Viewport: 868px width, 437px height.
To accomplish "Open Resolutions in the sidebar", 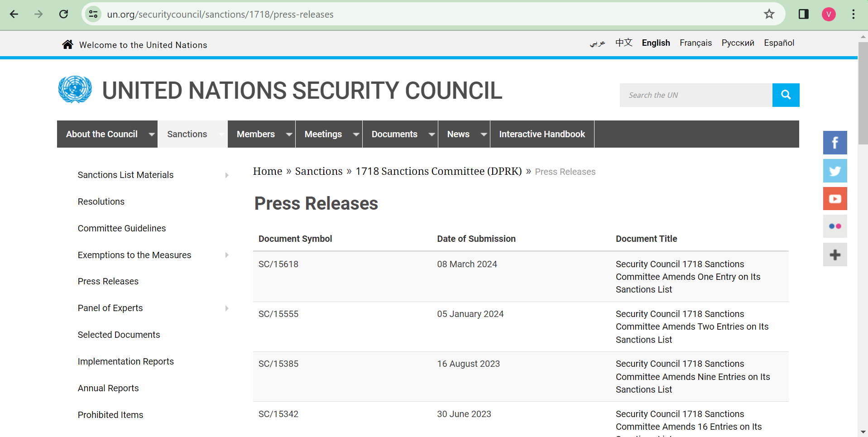I will (101, 202).
